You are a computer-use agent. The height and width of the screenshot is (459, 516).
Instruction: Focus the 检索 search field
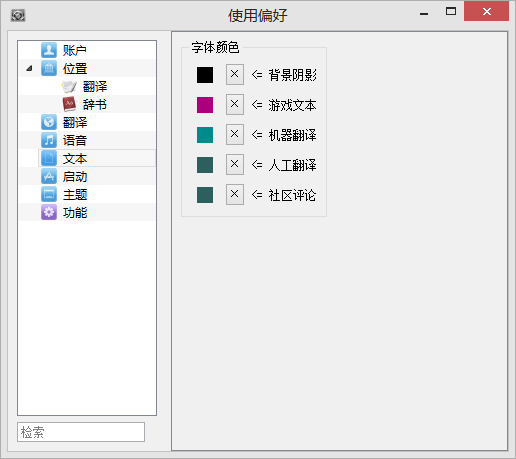[81, 432]
